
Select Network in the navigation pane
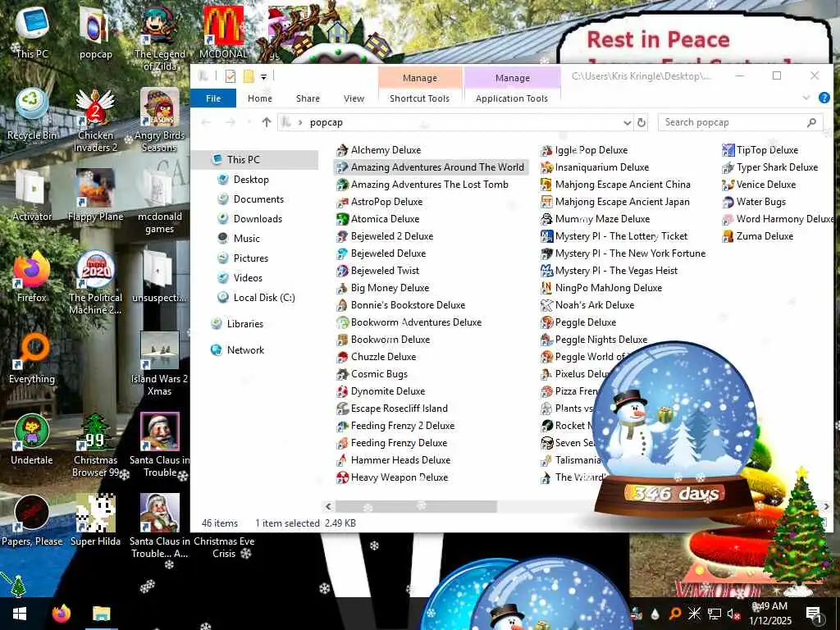245,350
